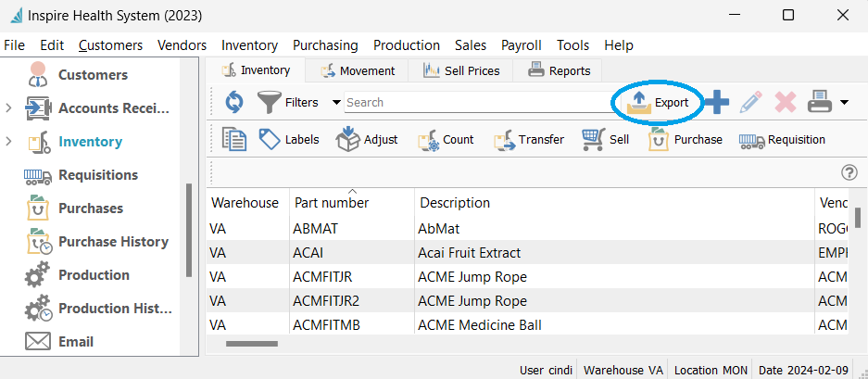Click Warehouse VA in the status bar
Image resolution: width=868 pixels, height=379 pixels.
(x=623, y=370)
